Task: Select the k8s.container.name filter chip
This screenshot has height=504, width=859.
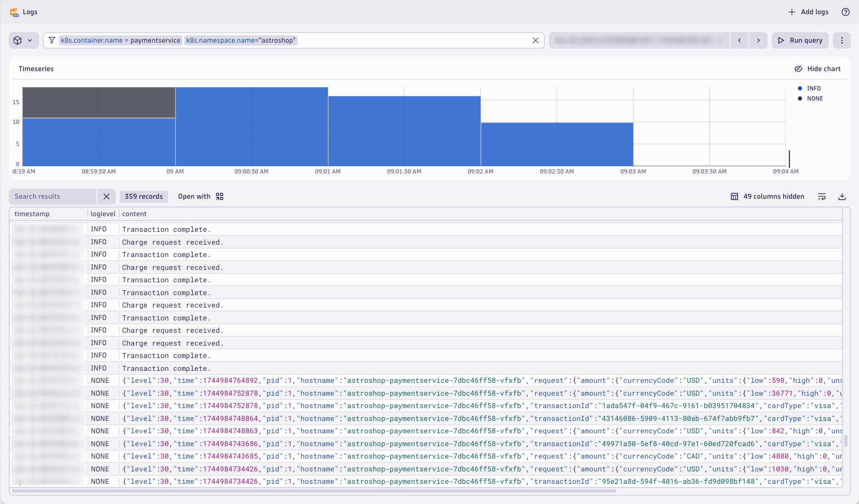Action: point(120,40)
